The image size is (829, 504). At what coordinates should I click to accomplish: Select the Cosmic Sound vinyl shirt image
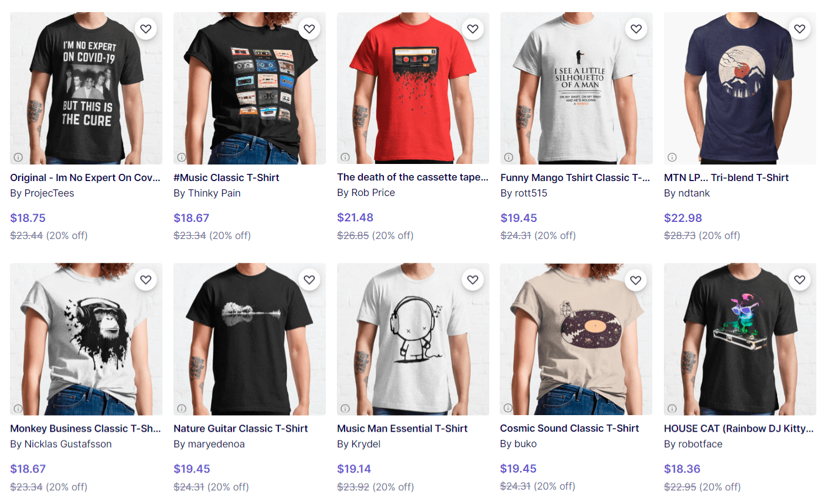click(576, 339)
